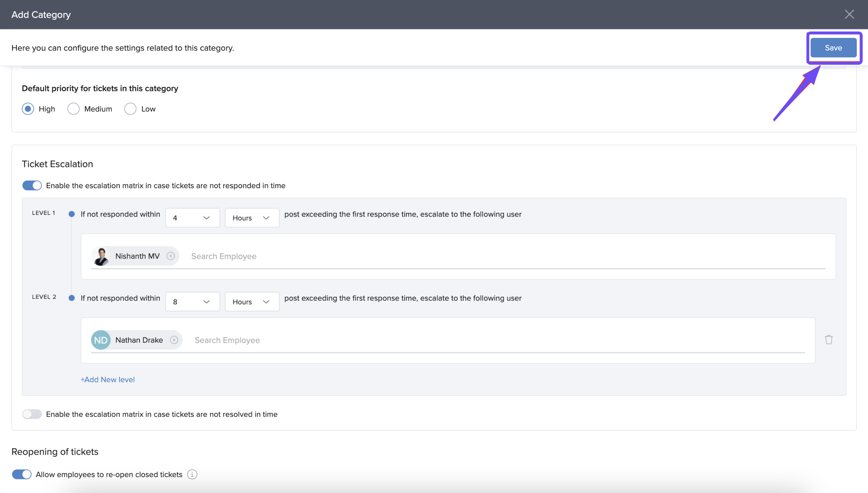
Task: Open Level 1 time value dropdown showing 4
Action: point(192,218)
